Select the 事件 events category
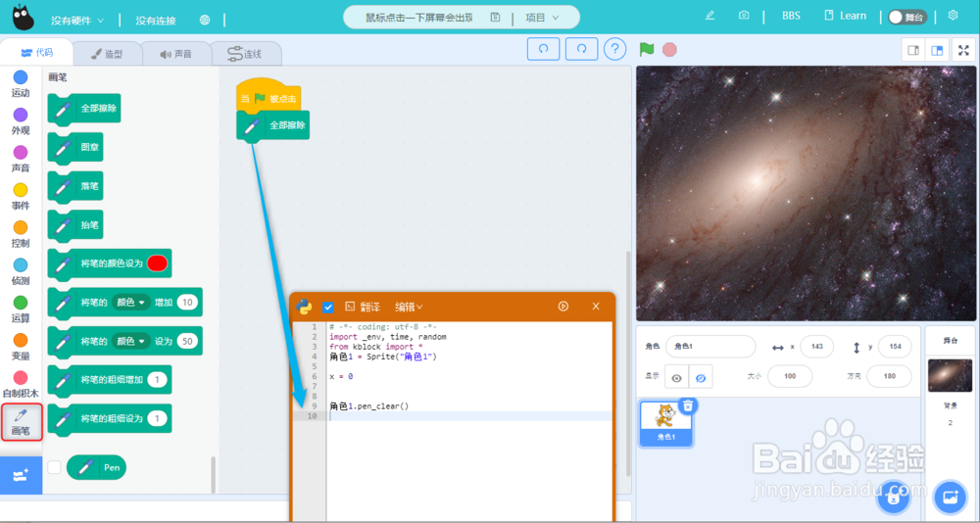The width and height of the screenshot is (980, 523). click(21, 197)
